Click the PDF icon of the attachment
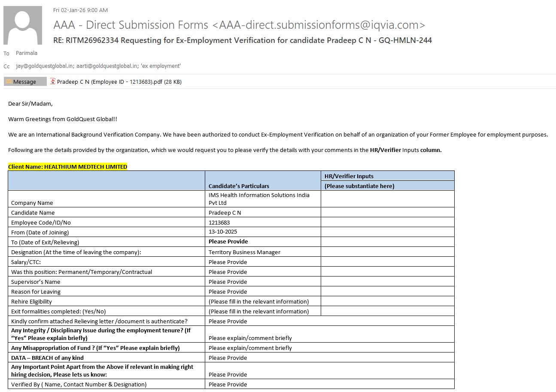The image size is (556, 392). 53,82
